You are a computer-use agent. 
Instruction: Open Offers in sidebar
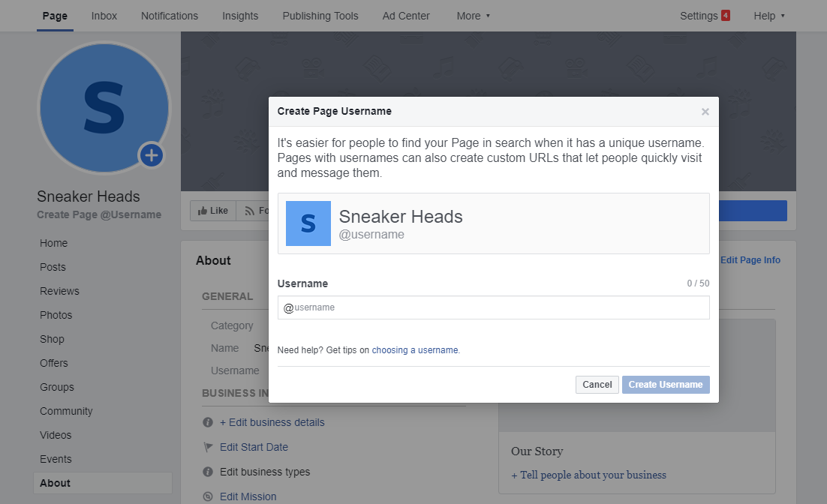pyautogui.click(x=54, y=363)
